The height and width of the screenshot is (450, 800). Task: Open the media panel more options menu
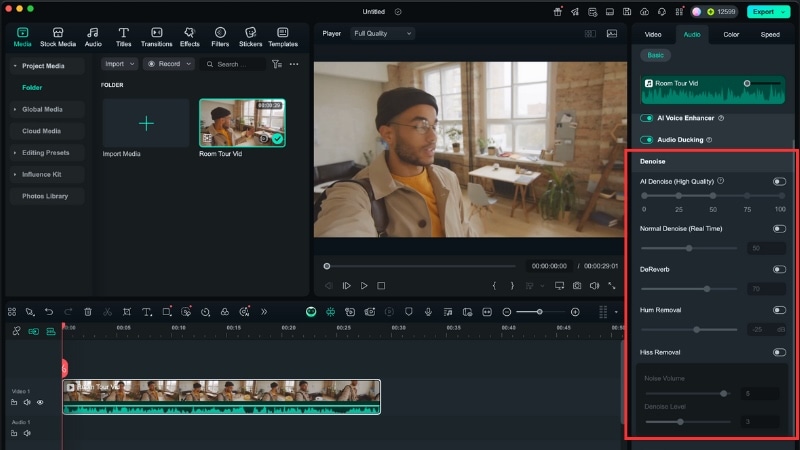tap(294, 64)
